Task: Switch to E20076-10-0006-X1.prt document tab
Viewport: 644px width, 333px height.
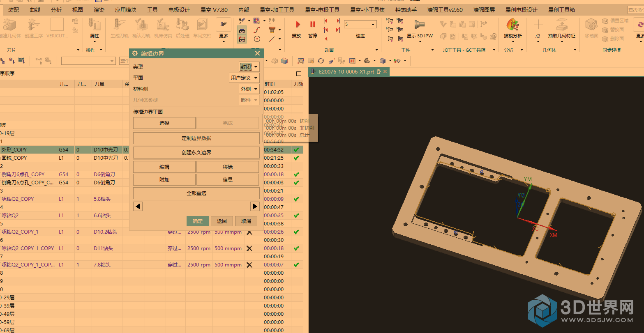Action: pyautogui.click(x=346, y=71)
